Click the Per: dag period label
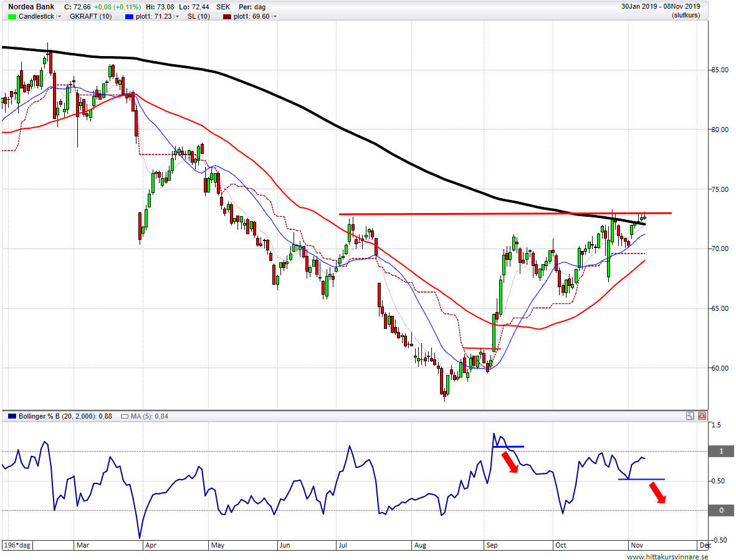Screen dimensions: 736x560 252,7
